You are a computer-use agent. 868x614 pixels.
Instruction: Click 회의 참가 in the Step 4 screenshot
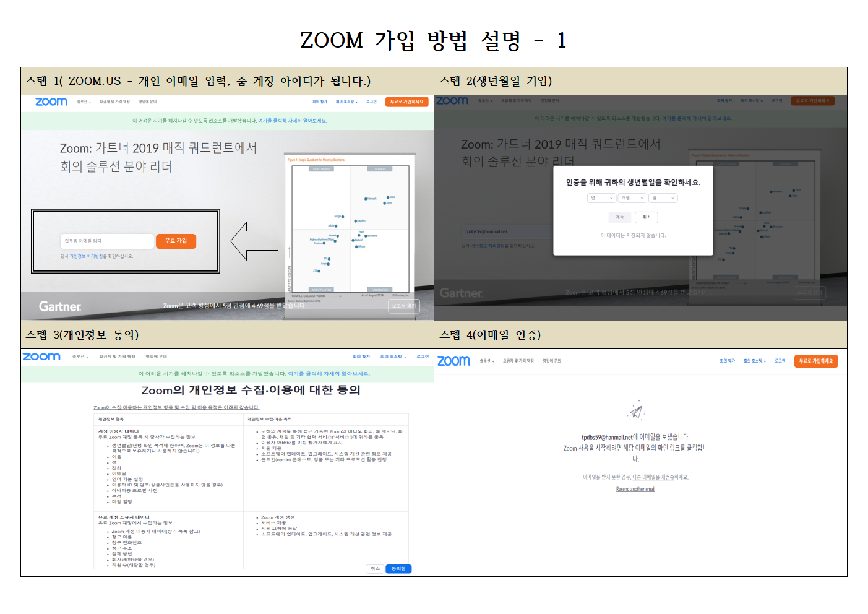728,361
